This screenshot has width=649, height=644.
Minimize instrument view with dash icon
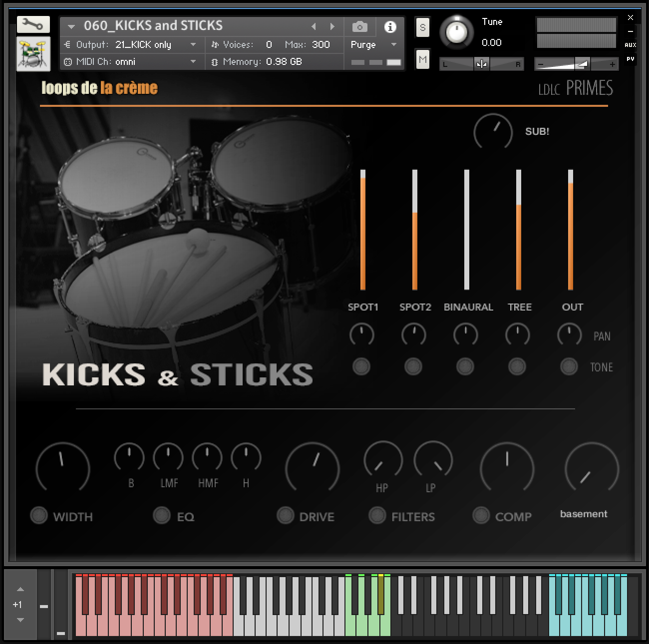point(631,31)
